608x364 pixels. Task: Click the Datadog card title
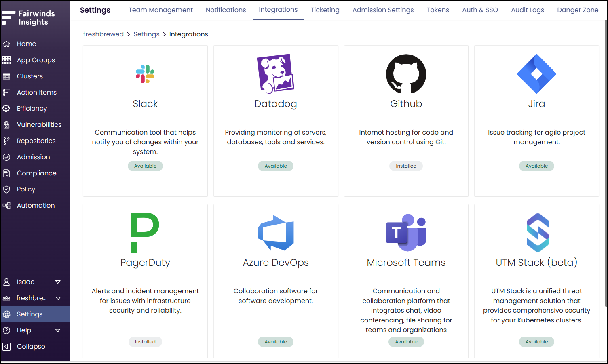click(276, 104)
